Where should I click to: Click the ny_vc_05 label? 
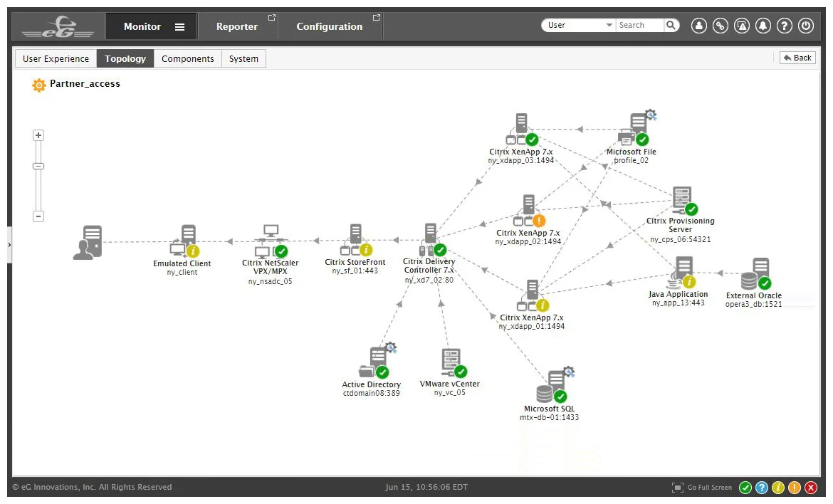coord(449,392)
